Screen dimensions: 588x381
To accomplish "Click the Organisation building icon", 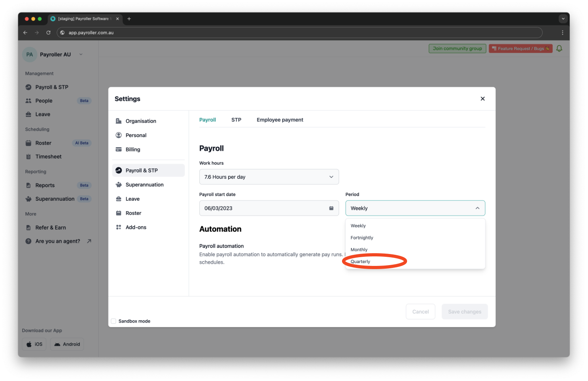I will (x=119, y=121).
